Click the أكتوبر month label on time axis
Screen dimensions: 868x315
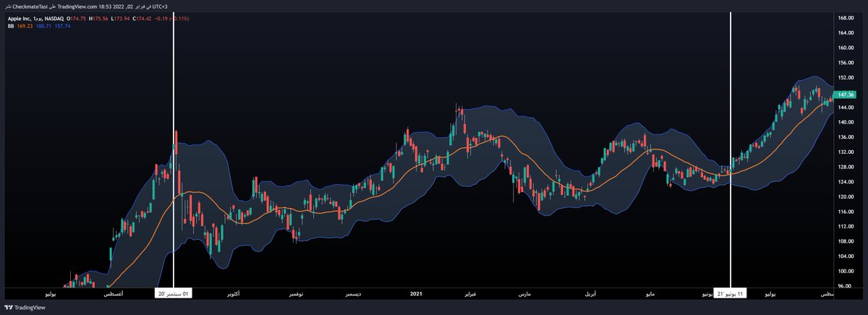point(233,294)
